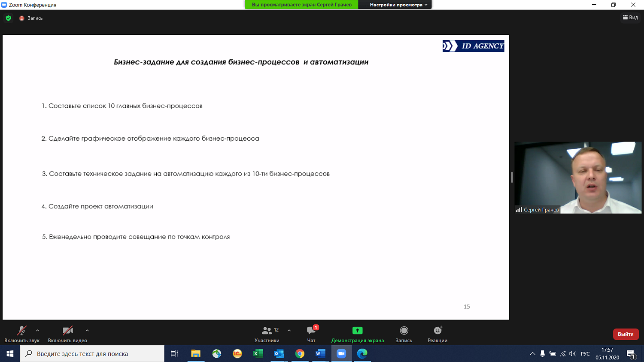Open Excel from the taskbar
The height and width of the screenshot is (362, 644).
(x=258, y=353)
